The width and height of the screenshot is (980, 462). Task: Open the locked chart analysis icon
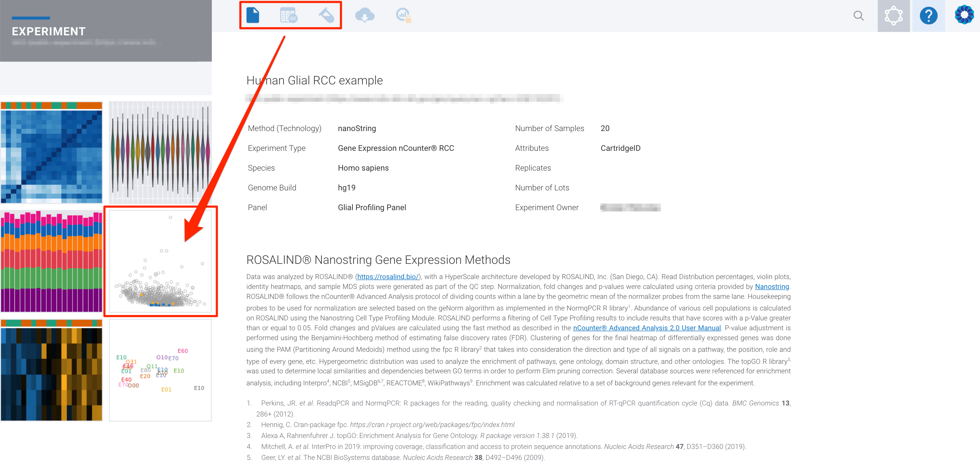click(404, 15)
